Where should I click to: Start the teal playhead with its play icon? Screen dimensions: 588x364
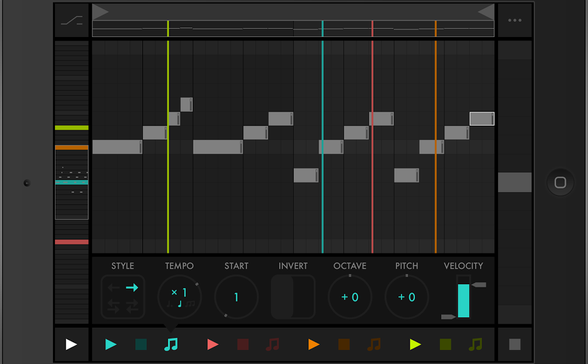(x=111, y=345)
